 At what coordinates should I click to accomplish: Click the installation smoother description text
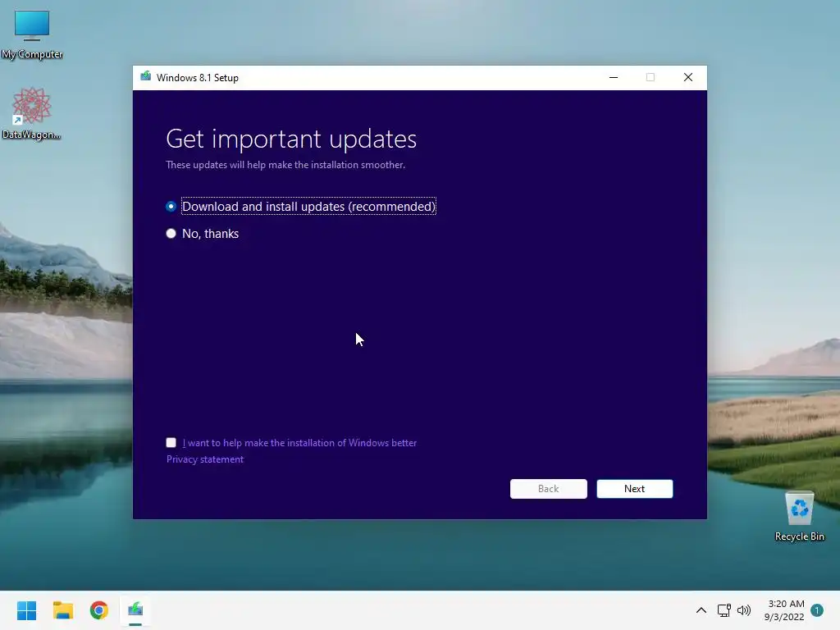coord(285,165)
